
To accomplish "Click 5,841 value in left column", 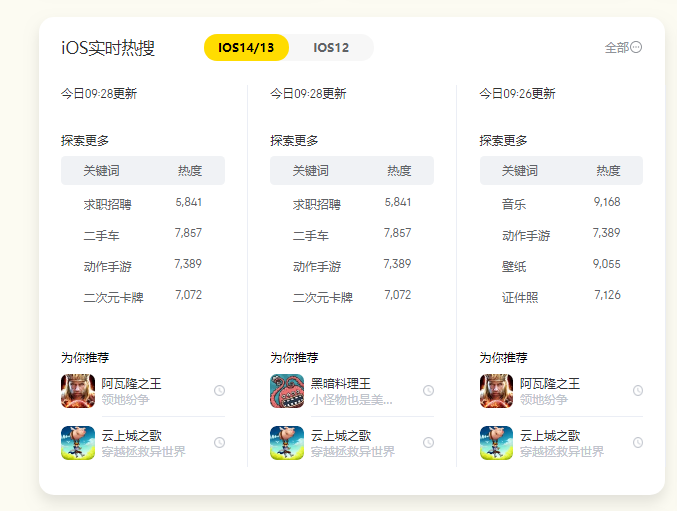I will 189,202.
